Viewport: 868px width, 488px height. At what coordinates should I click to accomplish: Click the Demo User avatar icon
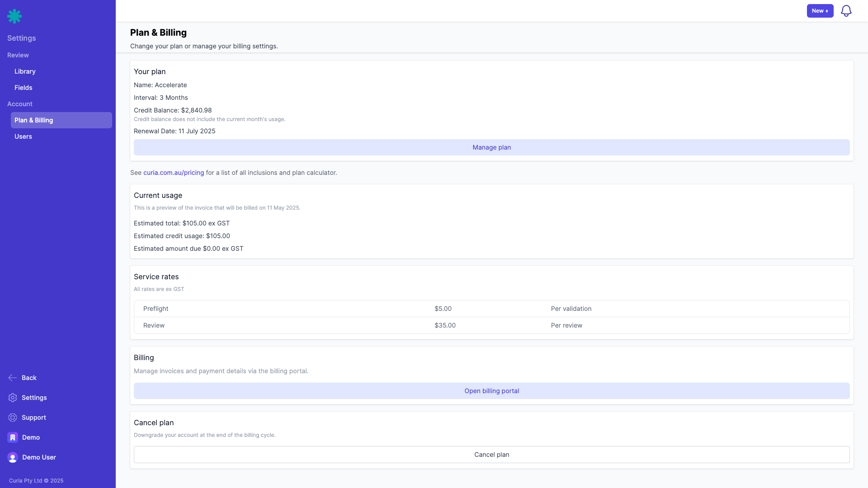pos(13,457)
